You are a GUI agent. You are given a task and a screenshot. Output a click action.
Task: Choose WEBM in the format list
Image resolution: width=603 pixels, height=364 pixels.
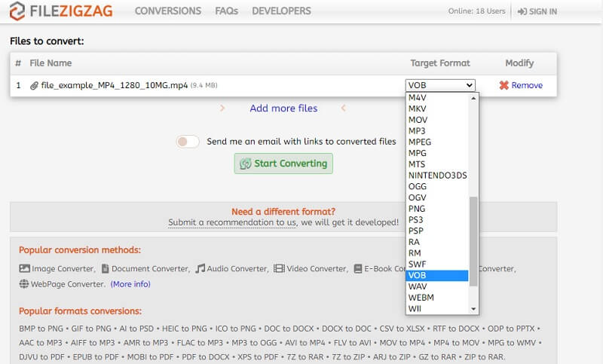point(437,298)
